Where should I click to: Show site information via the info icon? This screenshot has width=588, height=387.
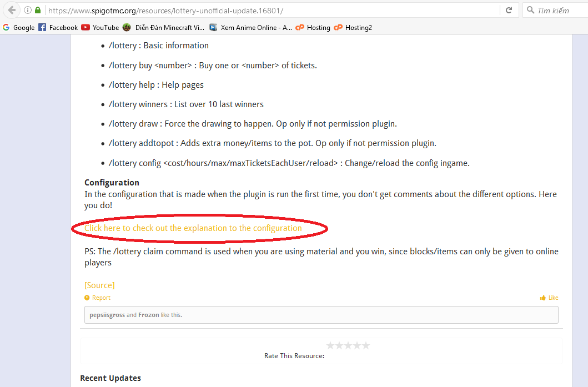tap(27, 10)
